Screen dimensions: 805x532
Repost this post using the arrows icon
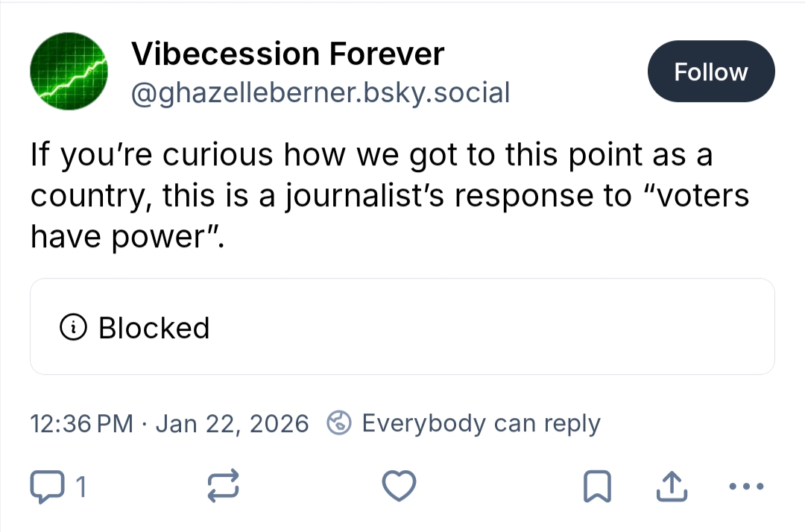click(x=222, y=487)
